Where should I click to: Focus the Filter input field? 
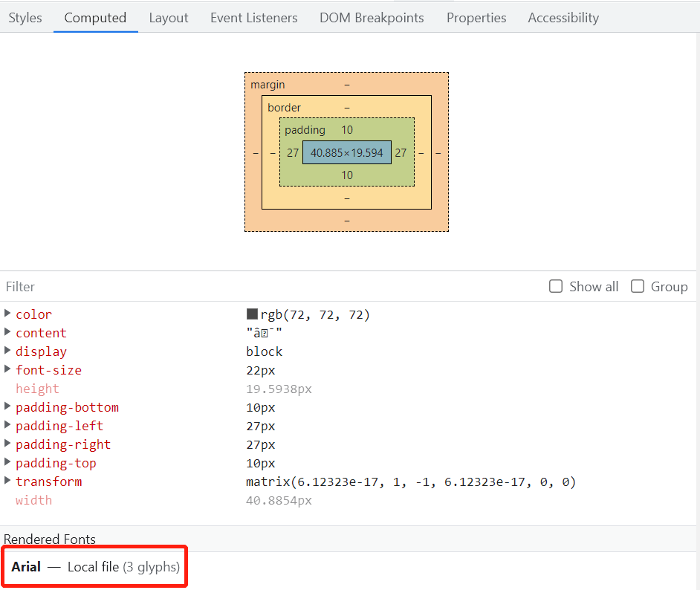(x=268, y=287)
